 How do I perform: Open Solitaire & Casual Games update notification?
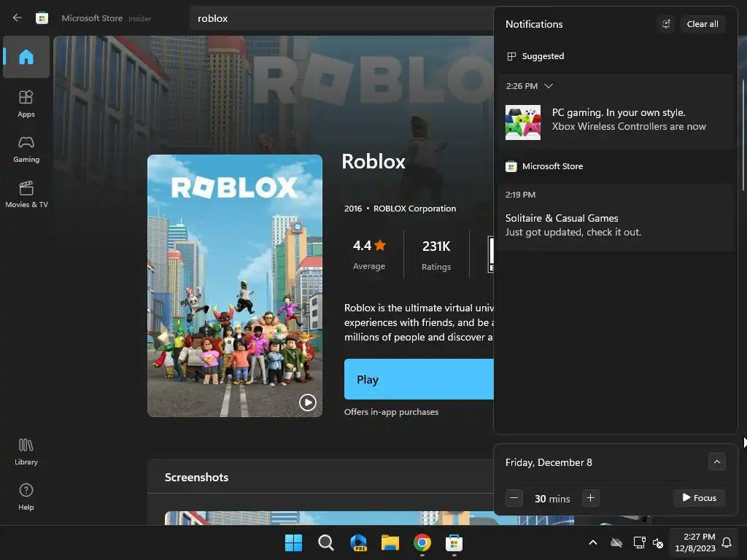pos(616,217)
